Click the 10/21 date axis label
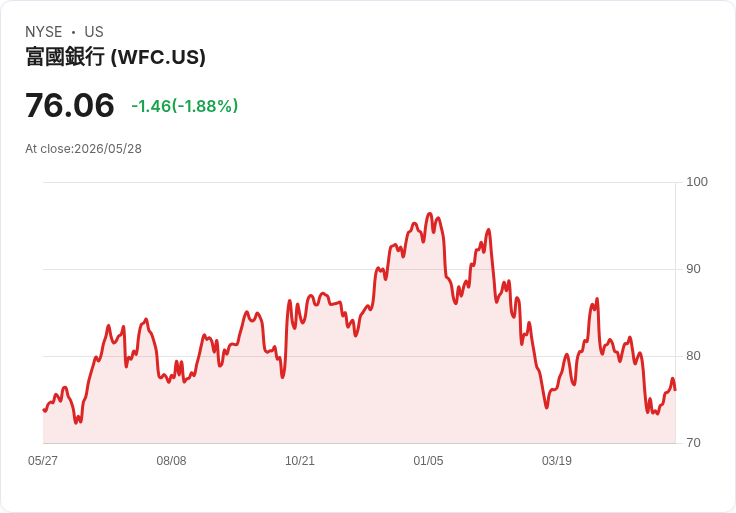The height and width of the screenshot is (513, 736). [x=300, y=460]
